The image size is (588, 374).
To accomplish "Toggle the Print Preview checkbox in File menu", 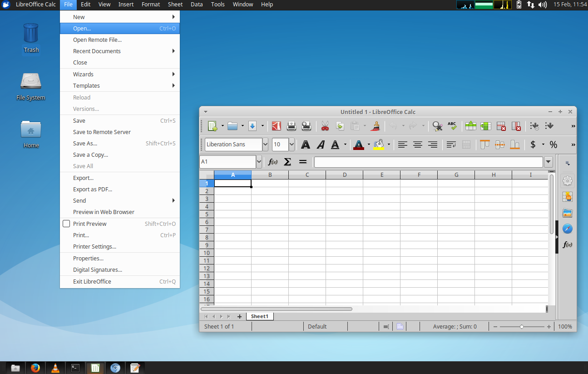I will [x=66, y=224].
